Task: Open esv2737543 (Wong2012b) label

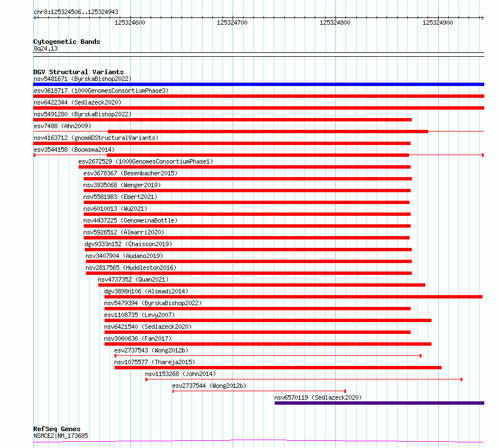Action: point(152,350)
